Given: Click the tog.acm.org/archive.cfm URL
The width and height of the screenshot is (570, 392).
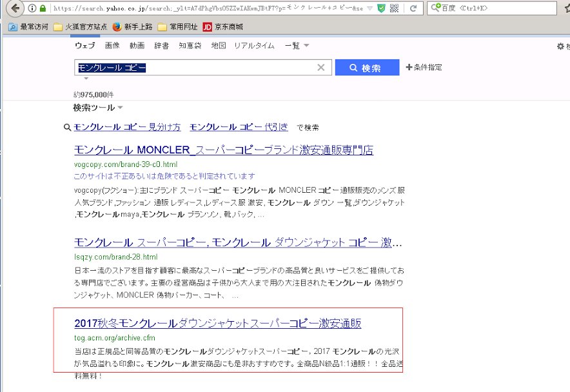Looking at the screenshot, I should point(115,338).
